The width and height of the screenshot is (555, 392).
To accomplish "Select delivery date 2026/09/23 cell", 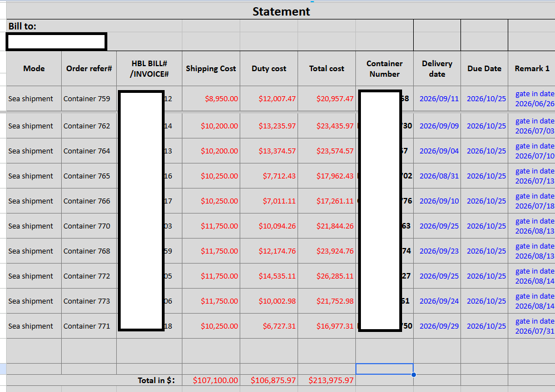I will [x=437, y=251].
